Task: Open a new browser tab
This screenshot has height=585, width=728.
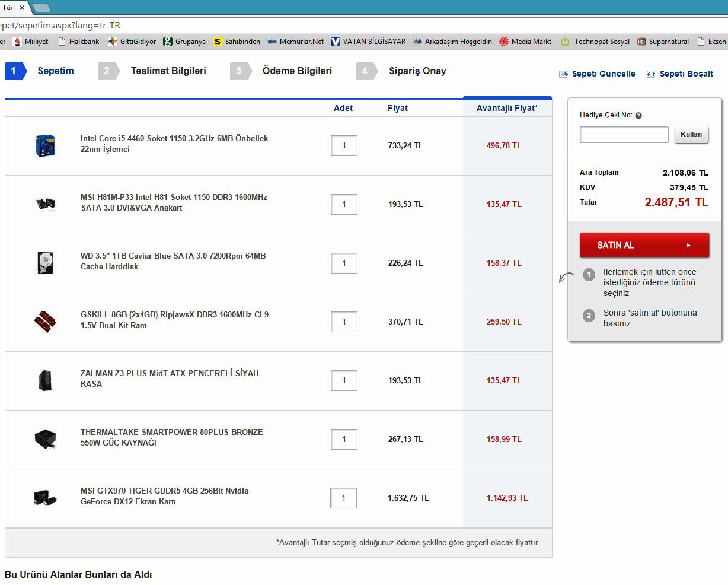Action: [41, 8]
